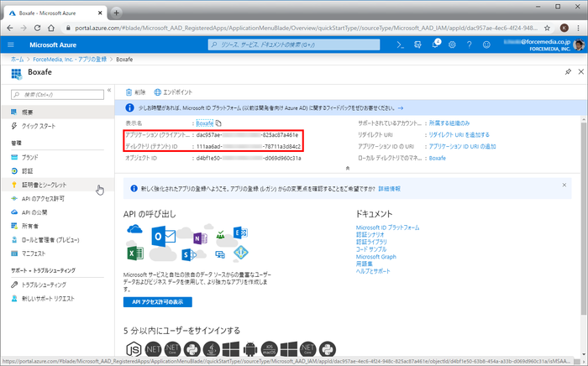The width and height of the screenshot is (588, 366).
Task: Choose the Android quickstart platform icon
Action: pos(250,349)
